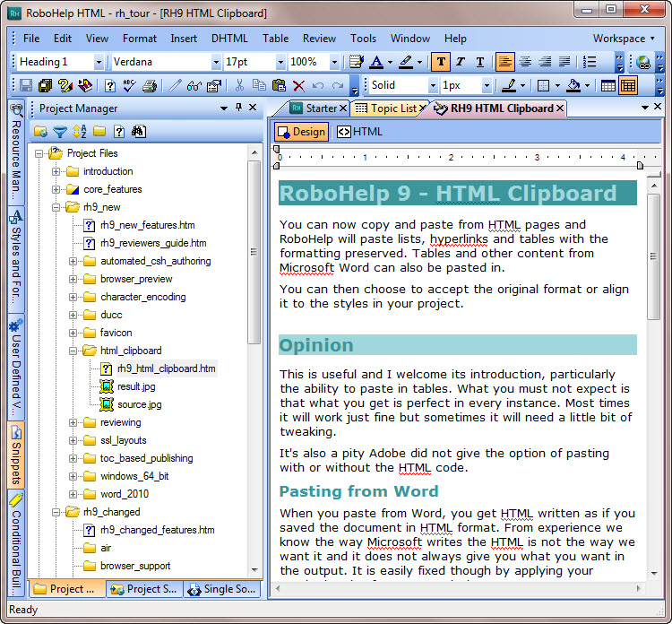The height and width of the screenshot is (624, 672).
Task: Click the sort A-Z icon in Project Manager
Action: click(79, 132)
